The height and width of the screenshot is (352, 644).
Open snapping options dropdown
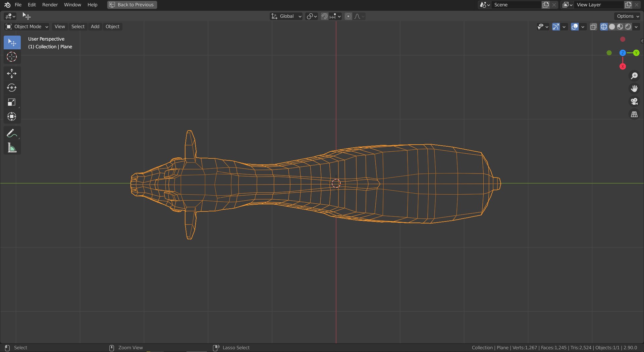pyautogui.click(x=335, y=16)
